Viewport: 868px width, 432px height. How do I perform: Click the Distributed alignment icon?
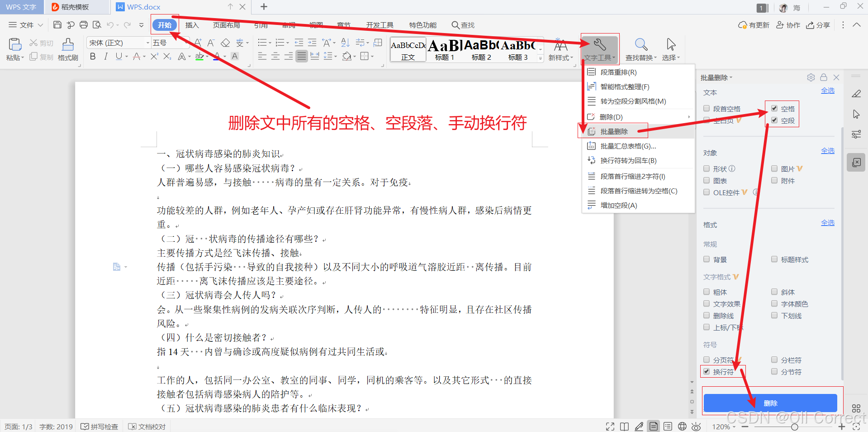[x=315, y=56]
